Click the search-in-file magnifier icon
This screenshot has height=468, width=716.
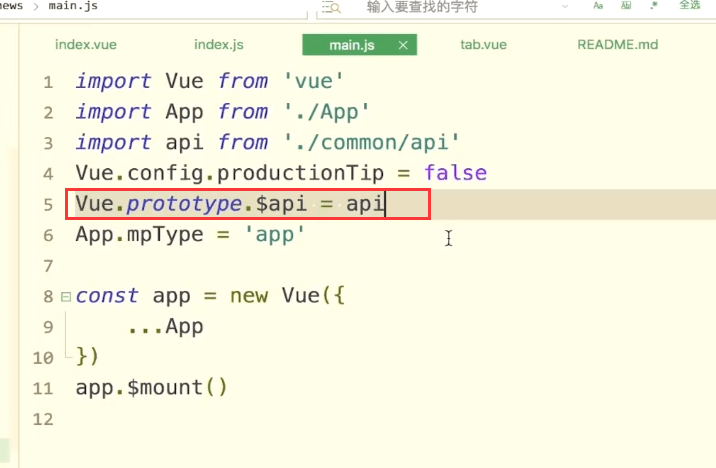[331, 7]
